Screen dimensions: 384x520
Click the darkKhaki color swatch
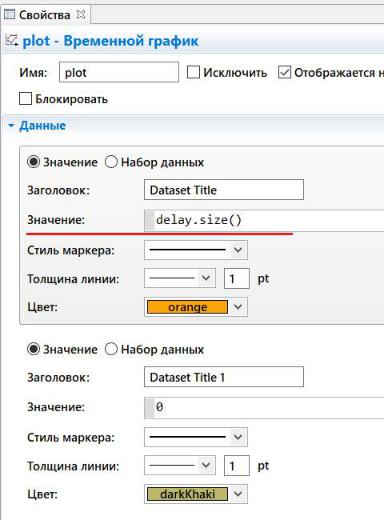coord(187,494)
